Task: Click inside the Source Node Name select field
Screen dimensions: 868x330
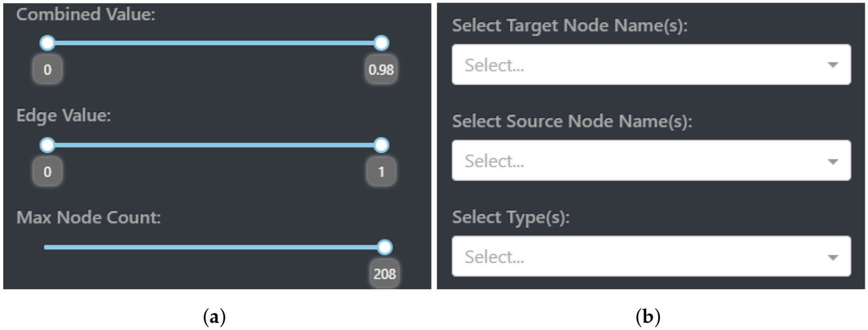Action: click(651, 160)
